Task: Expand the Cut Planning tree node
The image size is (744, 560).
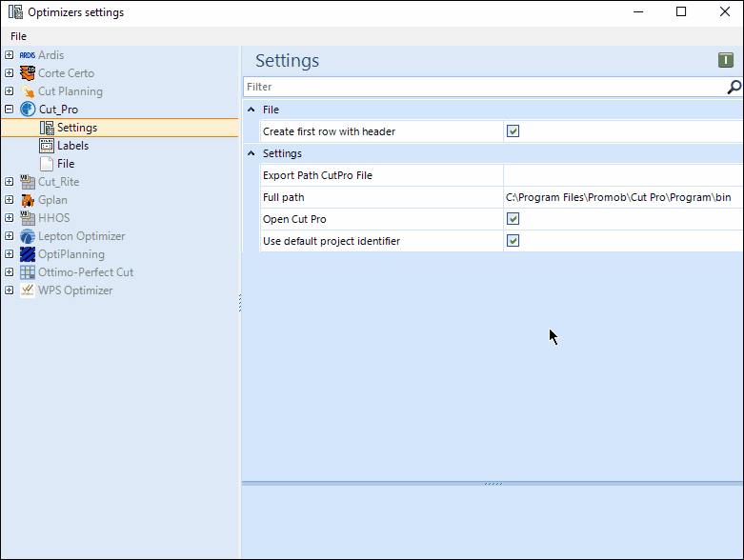Action: tap(9, 91)
